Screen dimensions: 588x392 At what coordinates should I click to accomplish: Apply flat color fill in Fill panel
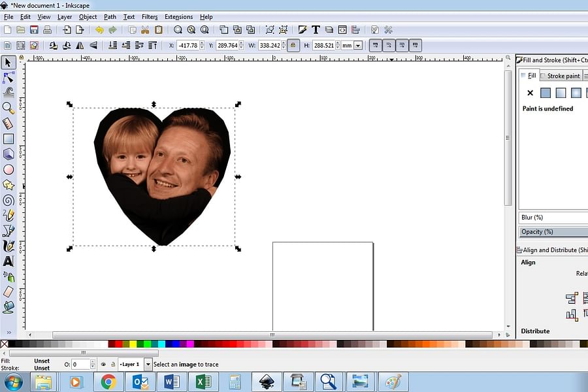[x=546, y=93]
